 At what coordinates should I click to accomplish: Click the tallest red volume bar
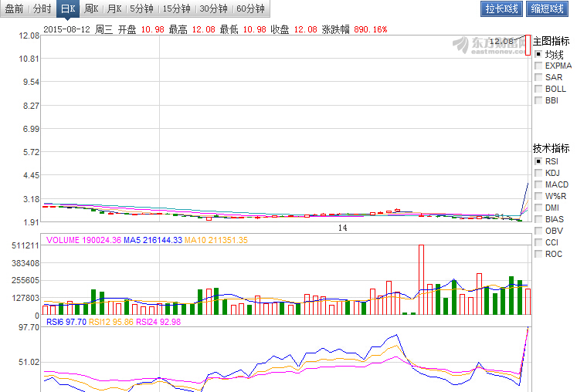pos(422,279)
